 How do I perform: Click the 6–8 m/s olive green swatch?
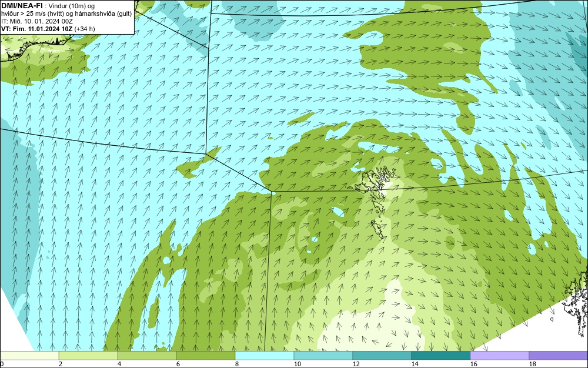tap(206, 356)
